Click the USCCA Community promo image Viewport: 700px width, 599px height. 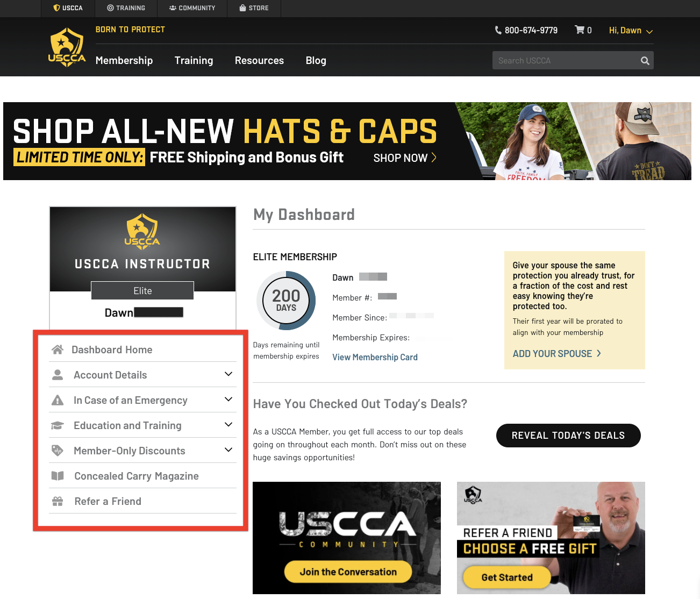tap(347, 538)
